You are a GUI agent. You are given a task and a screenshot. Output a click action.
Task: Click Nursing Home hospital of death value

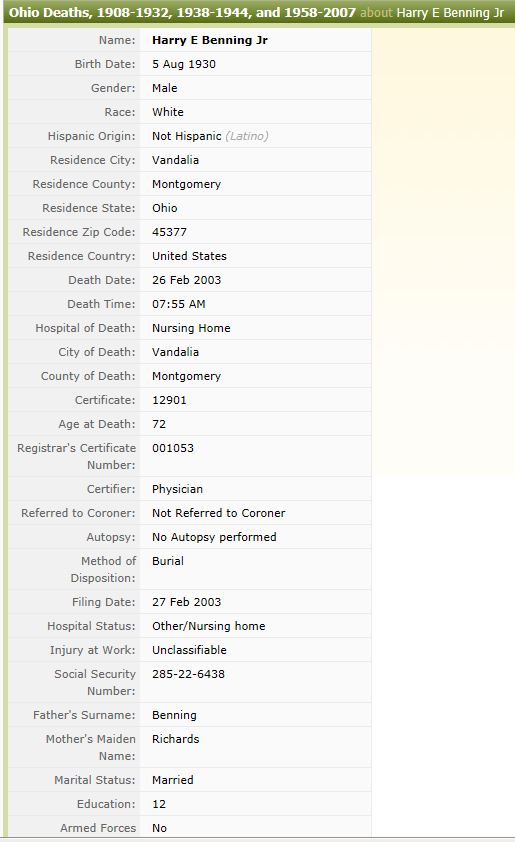(x=191, y=328)
